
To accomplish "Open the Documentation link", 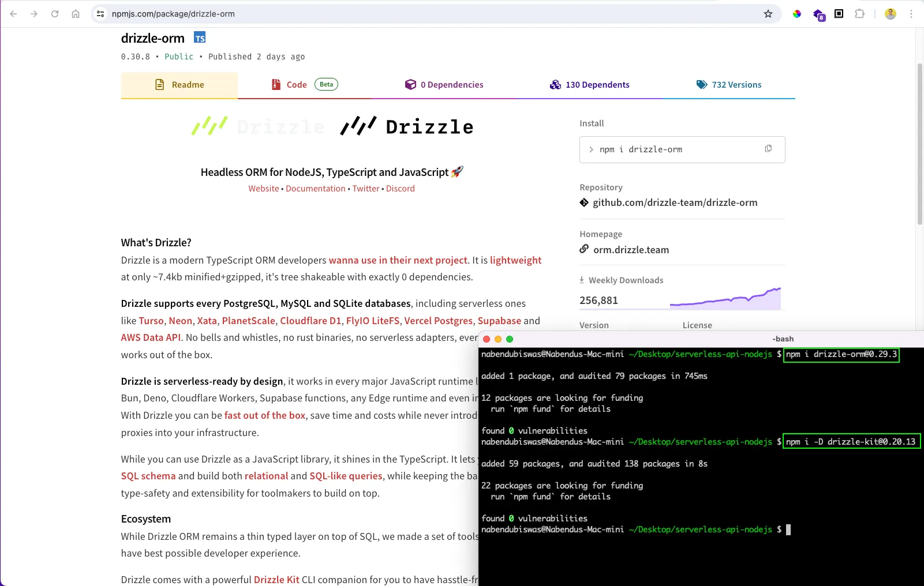I will click(316, 189).
